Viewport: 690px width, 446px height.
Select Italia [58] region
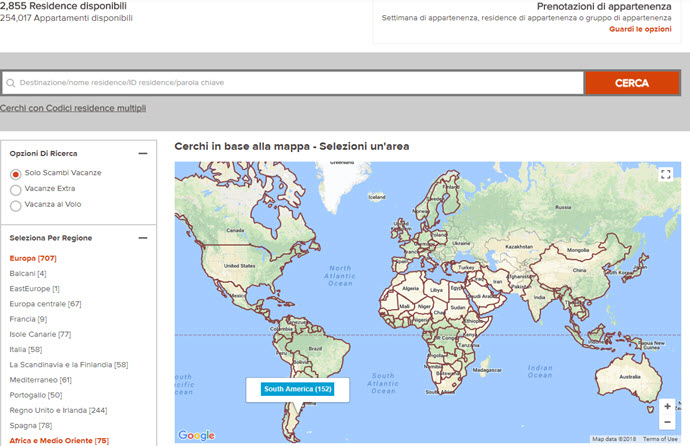coord(26,349)
